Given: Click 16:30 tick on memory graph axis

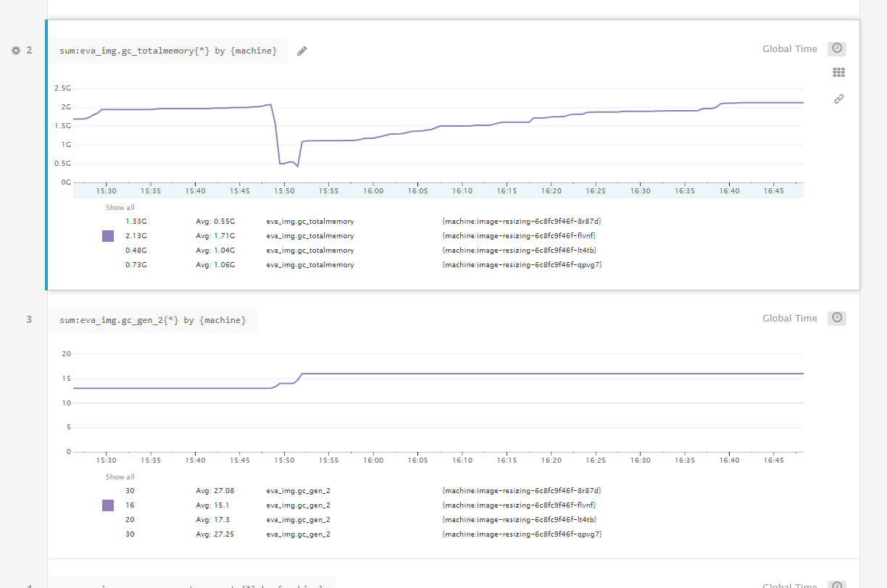Looking at the screenshot, I should (x=640, y=191).
